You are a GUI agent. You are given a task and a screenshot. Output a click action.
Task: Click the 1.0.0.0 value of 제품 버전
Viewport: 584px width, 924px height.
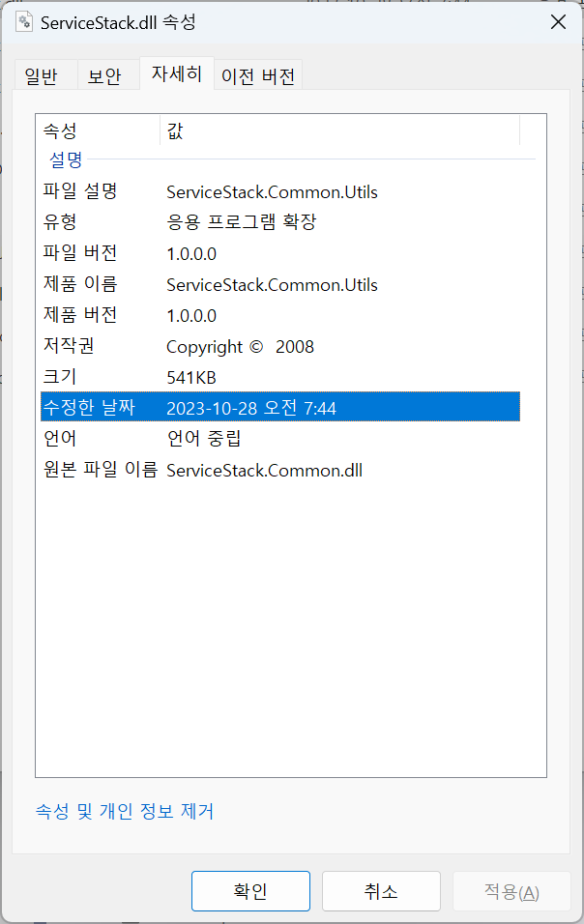click(x=191, y=316)
